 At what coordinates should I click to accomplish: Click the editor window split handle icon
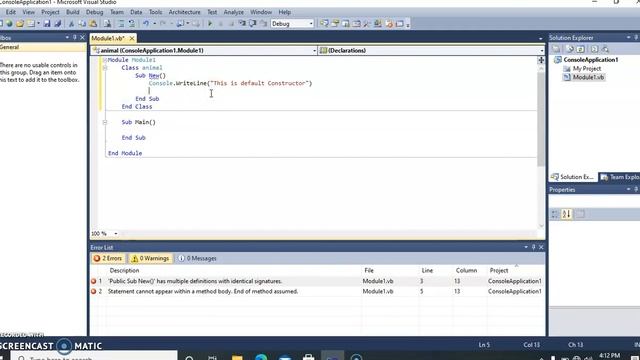click(x=541, y=60)
